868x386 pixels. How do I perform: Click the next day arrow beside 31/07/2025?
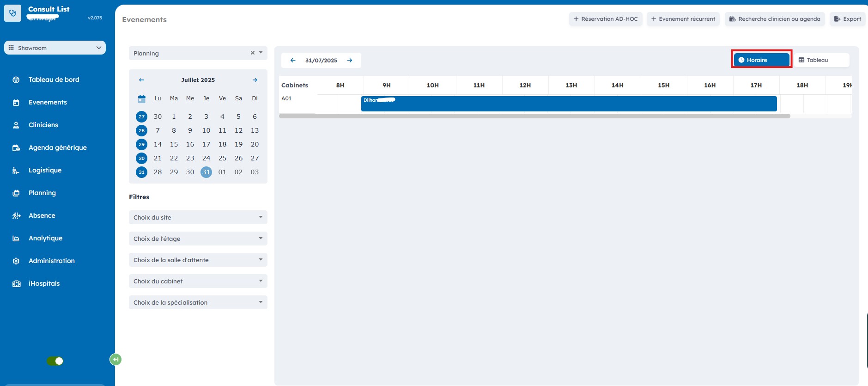350,60
